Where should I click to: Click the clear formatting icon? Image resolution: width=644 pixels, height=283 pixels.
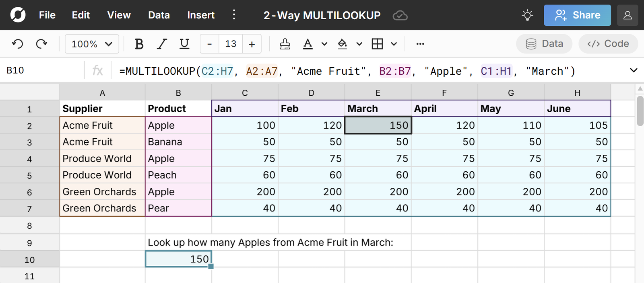pos(285,44)
